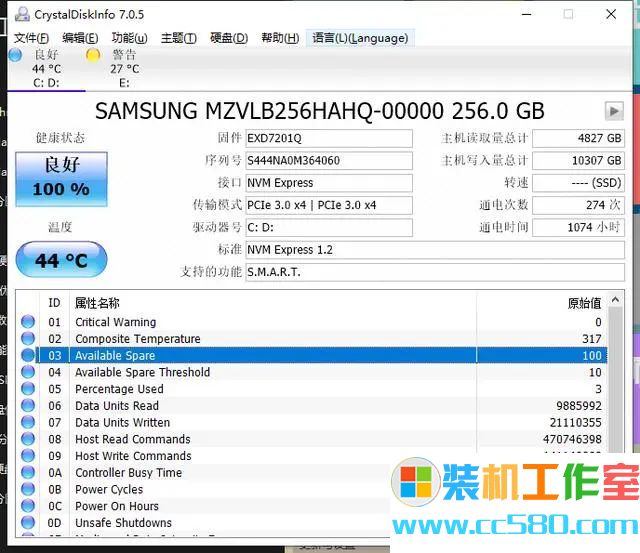Click raw value 21110355 for Data Units Written
Screen dimensions: 640x553
coord(576,422)
